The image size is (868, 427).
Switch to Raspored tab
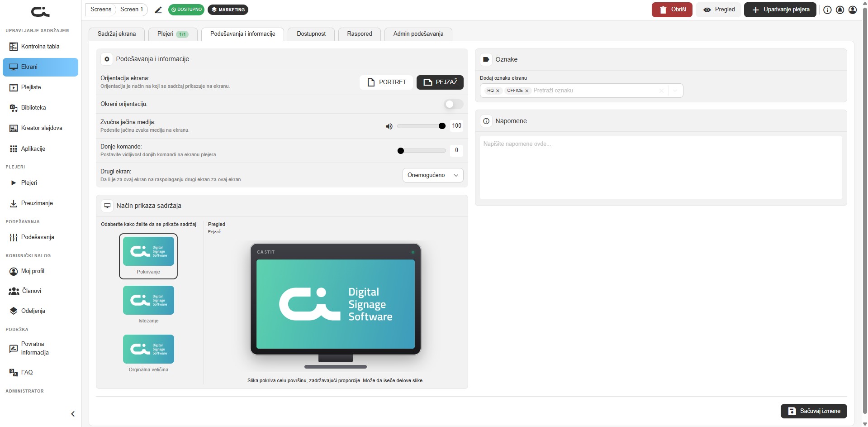click(x=360, y=34)
